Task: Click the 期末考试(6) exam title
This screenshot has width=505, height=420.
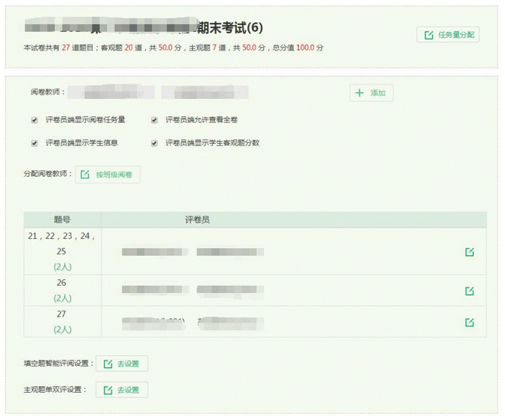Action: point(228,29)
